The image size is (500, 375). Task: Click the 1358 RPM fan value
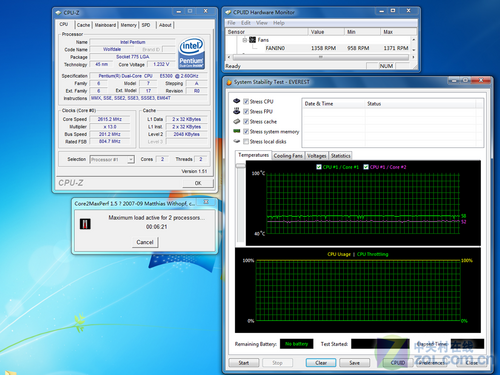pyautogui.click(x=323, y=48)
